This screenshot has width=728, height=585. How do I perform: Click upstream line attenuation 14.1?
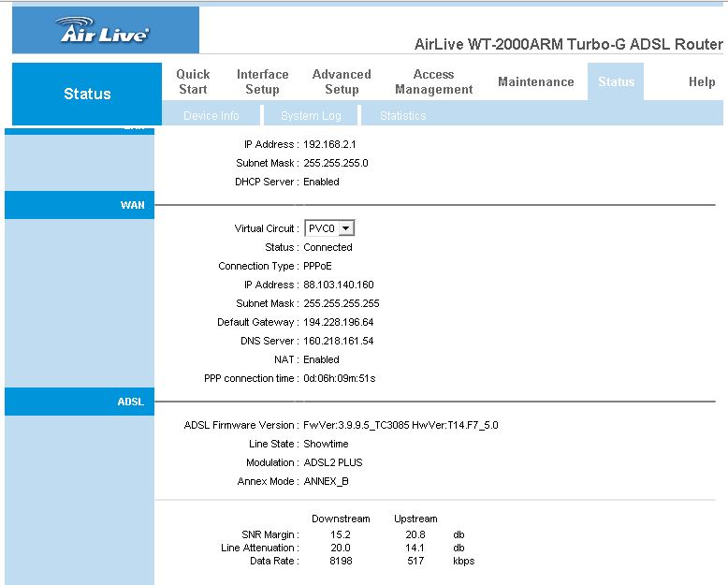point(415,548)
